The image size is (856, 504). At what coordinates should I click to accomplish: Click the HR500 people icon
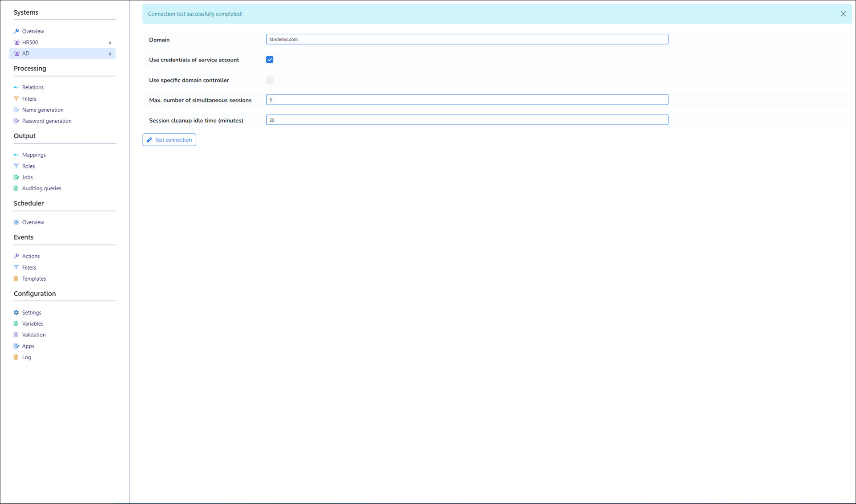(16, 42)
